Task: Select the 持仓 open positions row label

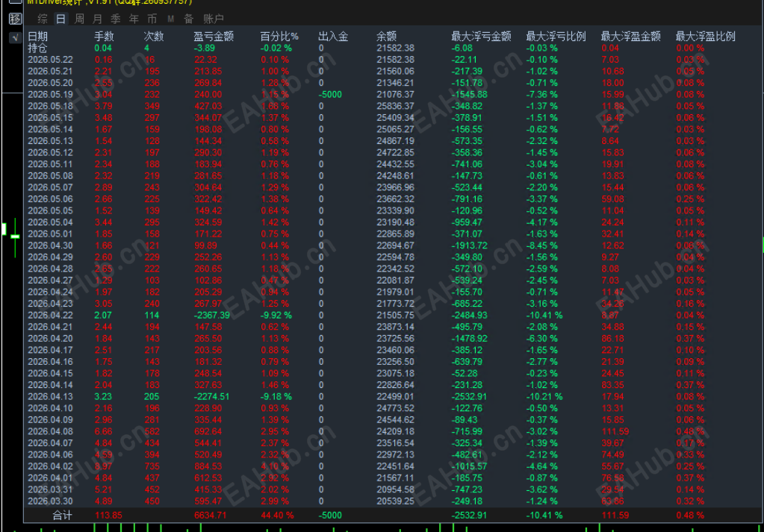Action: tap(37, 48)
